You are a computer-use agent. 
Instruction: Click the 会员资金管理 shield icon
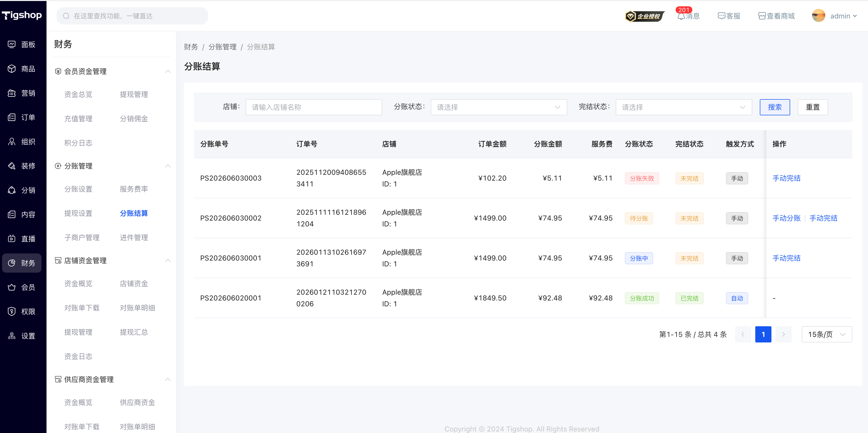pos(58,71)
